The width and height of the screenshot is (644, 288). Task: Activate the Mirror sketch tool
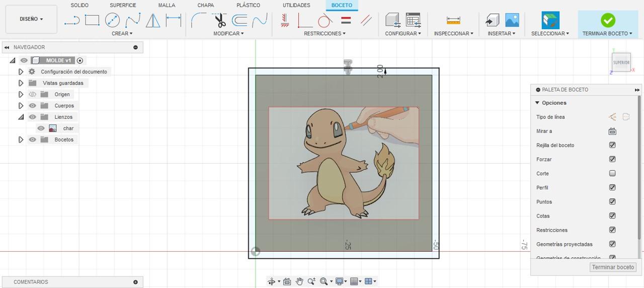[x=153, y=20]
